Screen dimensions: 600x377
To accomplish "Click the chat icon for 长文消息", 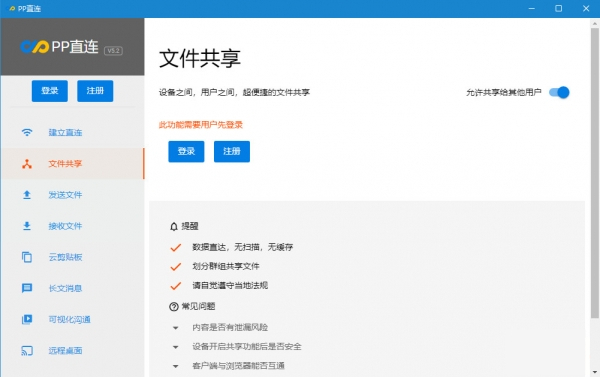I will pyautogui.click(x=27, y=288).
